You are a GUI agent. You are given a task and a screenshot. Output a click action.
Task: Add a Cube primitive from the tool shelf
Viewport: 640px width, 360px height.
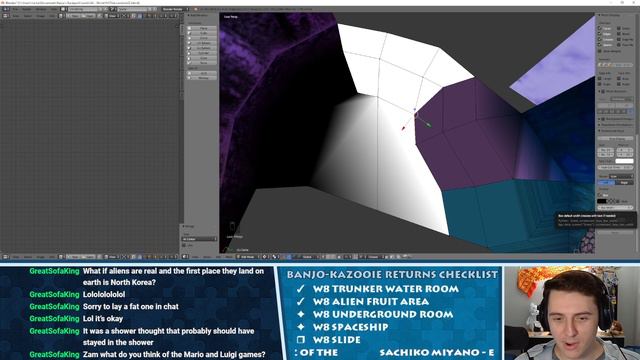click(203, 33)
